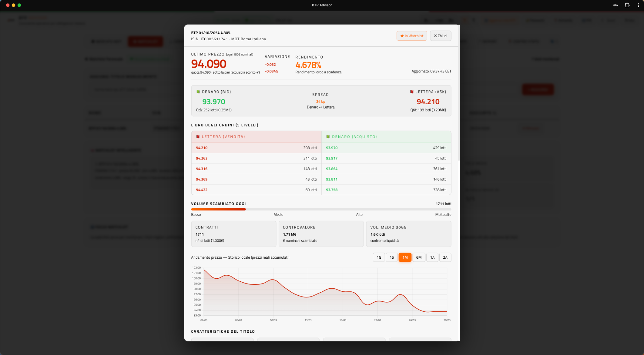Viewport: 644px width, 355px height.
Task: Click the star icon in the Watchlist button
Action: 402,36
